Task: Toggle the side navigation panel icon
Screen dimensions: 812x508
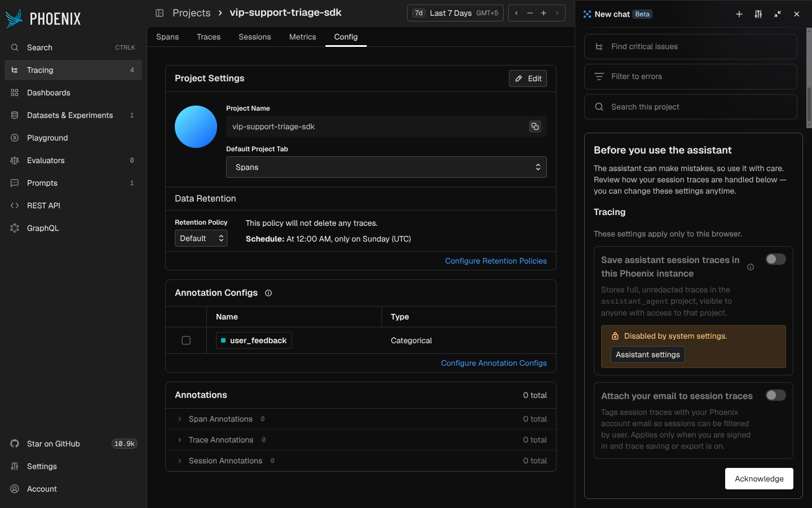Action: pos(160,13)
